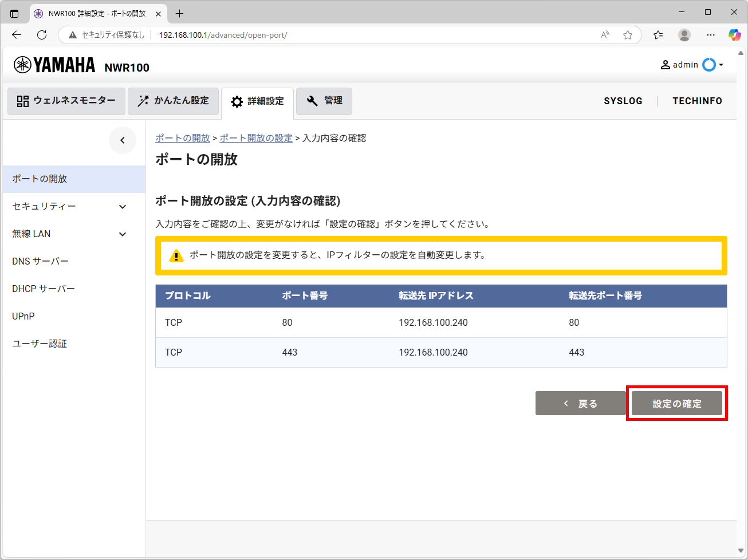748x560 pixels.
Task: Click the favorites star icon in address bar
Action: (x=628, y=35)
